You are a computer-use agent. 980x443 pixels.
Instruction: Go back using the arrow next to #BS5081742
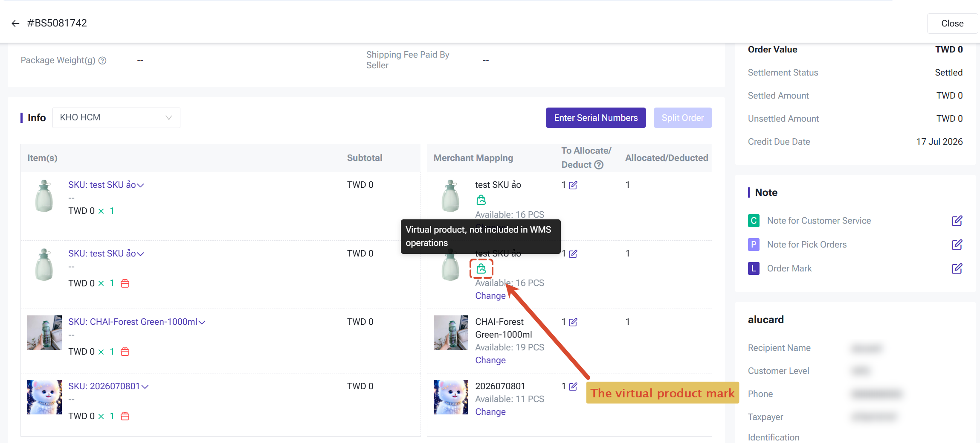15,23
